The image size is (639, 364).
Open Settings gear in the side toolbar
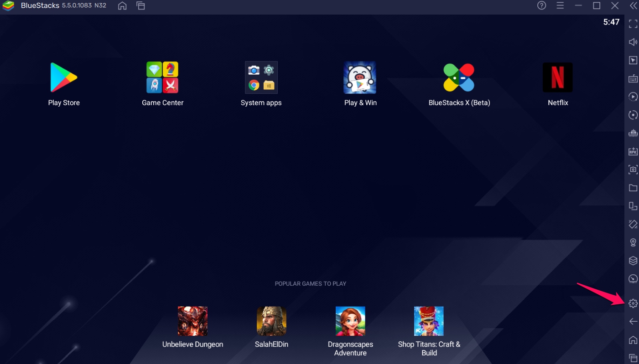[x=633, y=303]
